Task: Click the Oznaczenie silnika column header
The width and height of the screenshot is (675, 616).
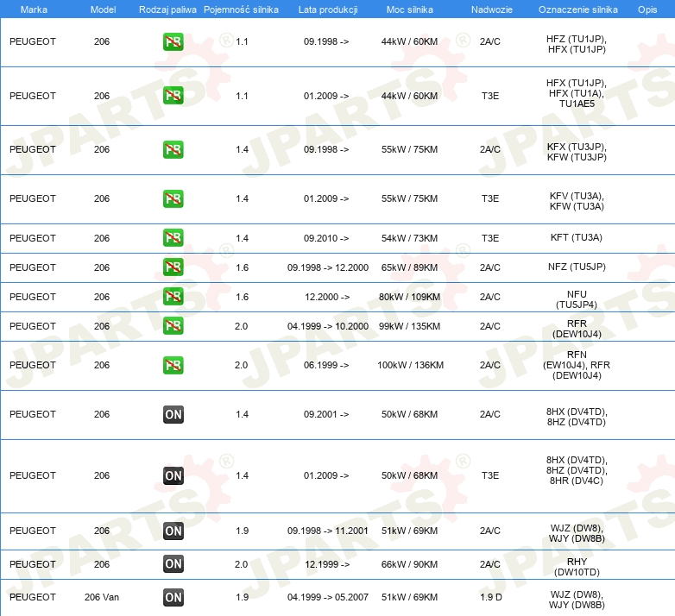Action: click(x=577, y=9)
